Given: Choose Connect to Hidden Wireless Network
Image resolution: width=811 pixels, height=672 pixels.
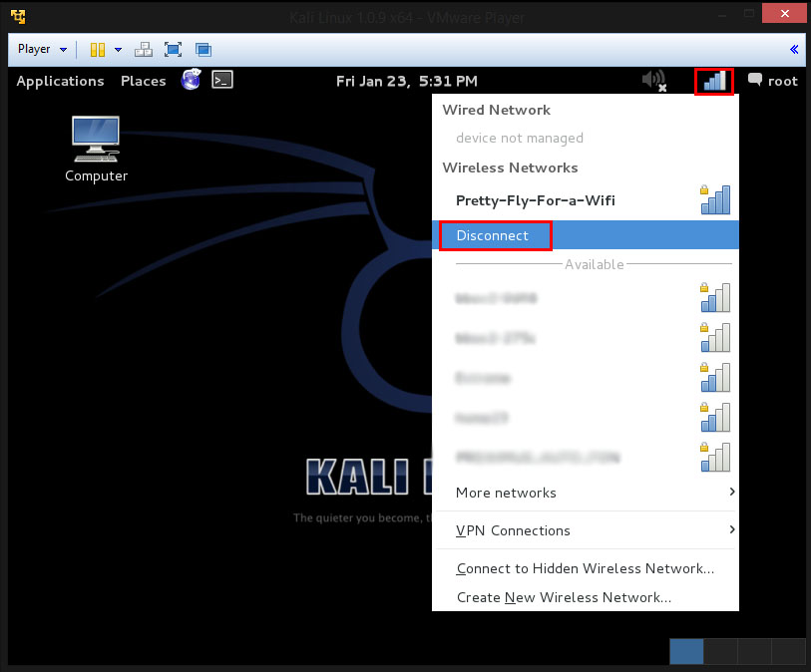Looking at the screenshot, I should coord(585,568).
